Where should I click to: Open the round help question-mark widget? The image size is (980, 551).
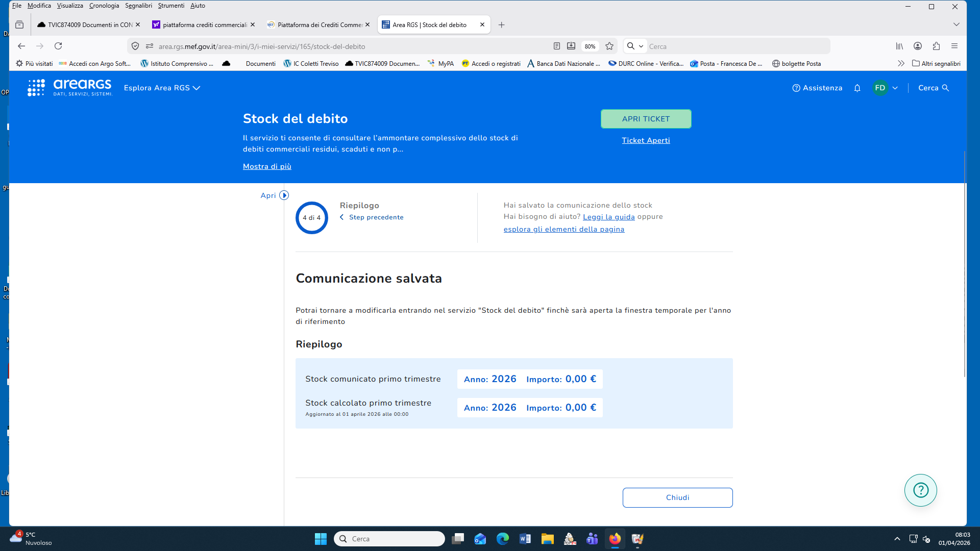(x=920, y=490)
